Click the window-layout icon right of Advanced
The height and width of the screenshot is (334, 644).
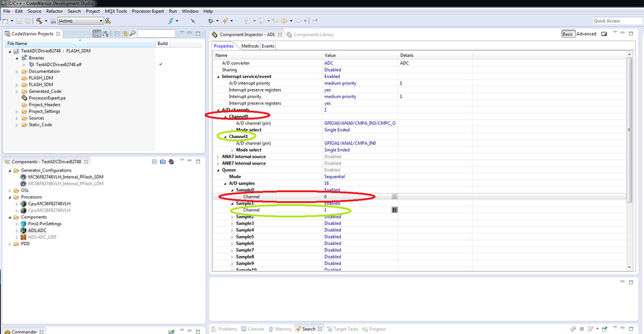[604, 34]
